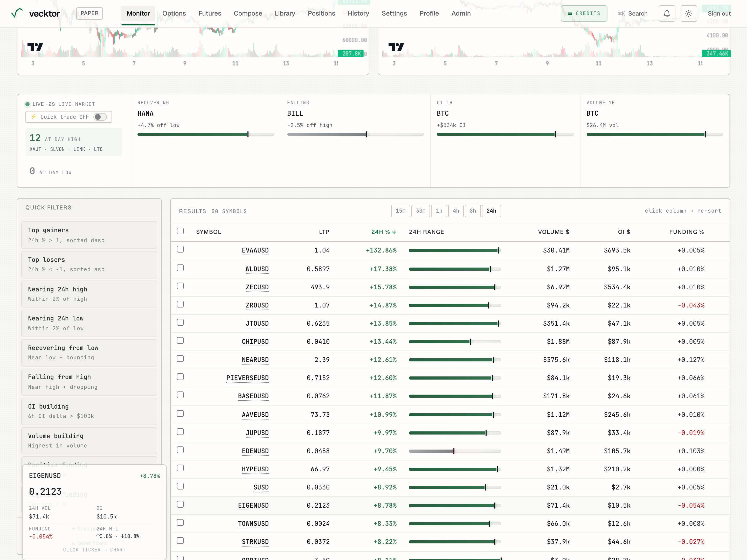The image size is (747, 560).
Task: Open the WLDUSD ticker link
Action: tap(257, 269)
